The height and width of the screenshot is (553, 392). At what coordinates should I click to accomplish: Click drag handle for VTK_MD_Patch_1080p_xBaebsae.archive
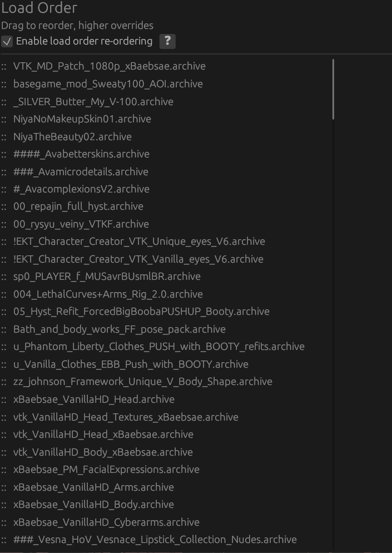pyautogui.click(x=4, y=66)
